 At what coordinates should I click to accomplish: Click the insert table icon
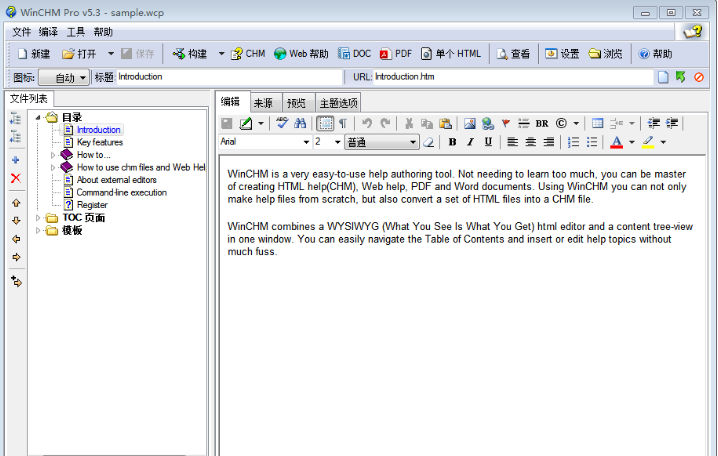pyautogui.click(x=597, y=123)
